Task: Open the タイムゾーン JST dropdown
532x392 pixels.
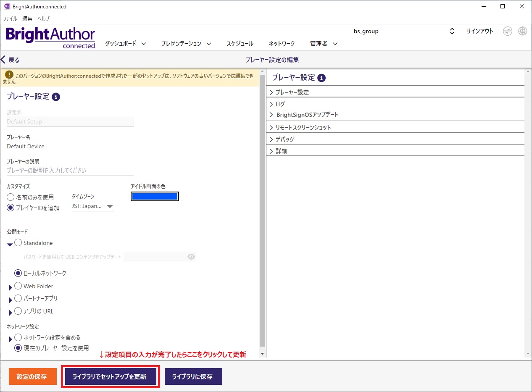Action: click(x=93, y=206)
